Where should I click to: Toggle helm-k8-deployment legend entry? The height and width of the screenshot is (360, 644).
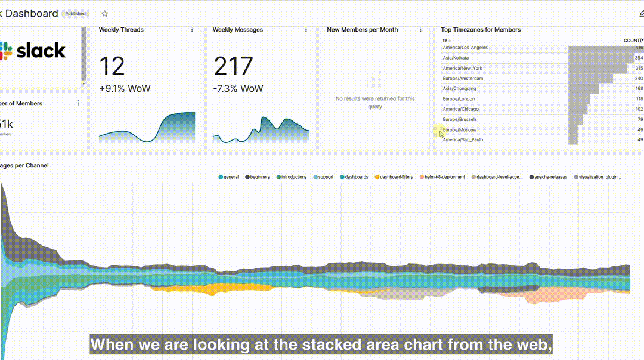coord(442,177)
